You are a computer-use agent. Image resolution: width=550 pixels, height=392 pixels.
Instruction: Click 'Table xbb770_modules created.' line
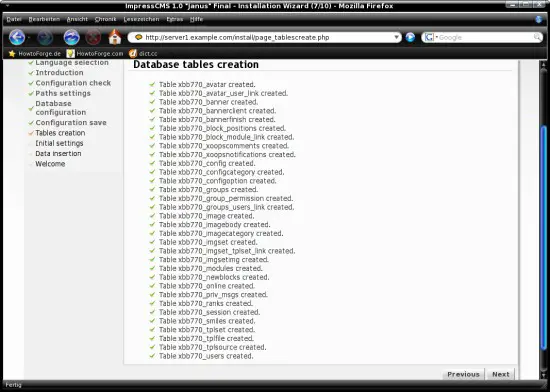click(211, 269)
